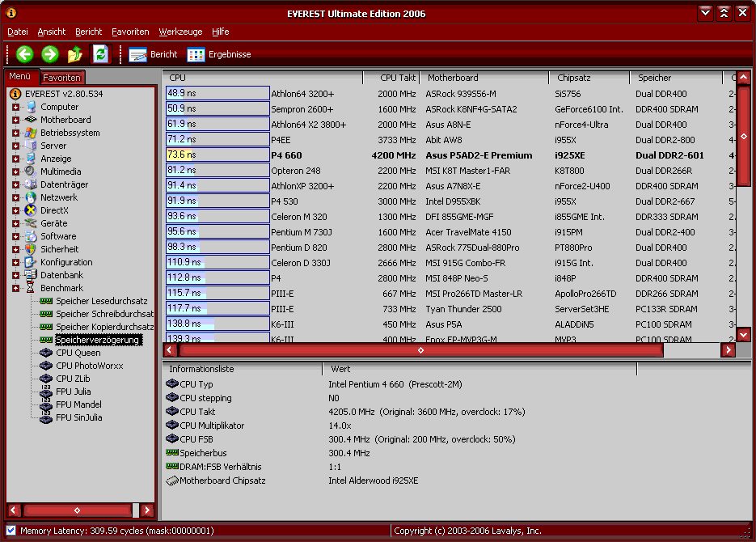This screenshot has height=542, width=756.
Task: Open the Datei menu
Action: (18, 32)
